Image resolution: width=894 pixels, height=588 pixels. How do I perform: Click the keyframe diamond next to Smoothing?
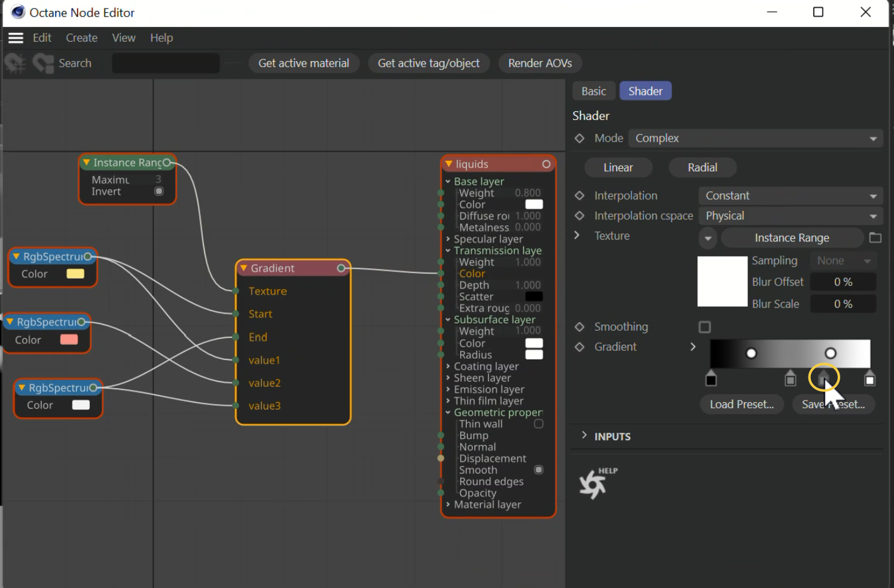point(579,327)
